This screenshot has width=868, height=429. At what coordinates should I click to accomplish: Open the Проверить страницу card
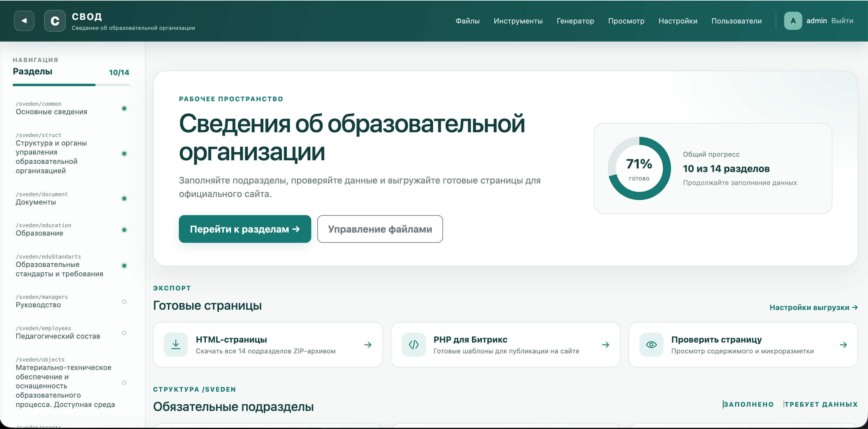coord(743,345)
